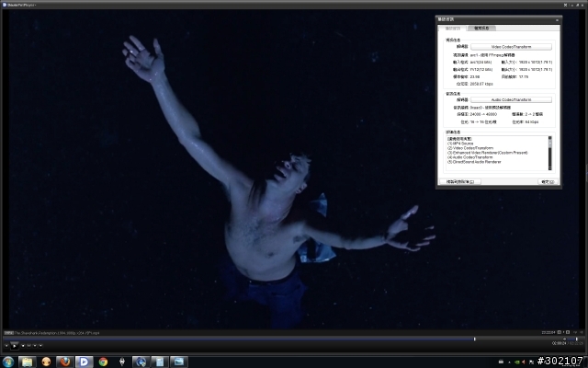This screenshot has width=588, height=368.
Task: Switch to the second file info tab
Action: (x=481, y=29)
